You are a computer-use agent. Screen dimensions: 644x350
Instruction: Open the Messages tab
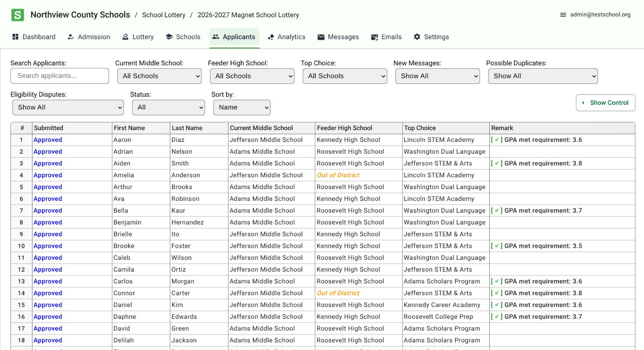[x=338, y=37]
